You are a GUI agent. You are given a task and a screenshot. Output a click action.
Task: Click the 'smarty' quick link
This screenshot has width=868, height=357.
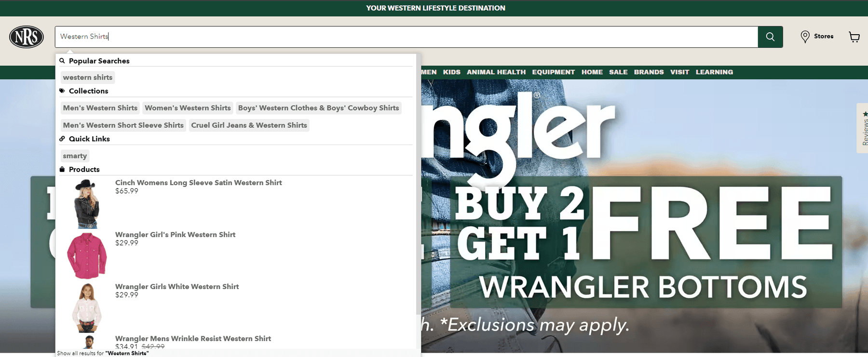(75, 156)
